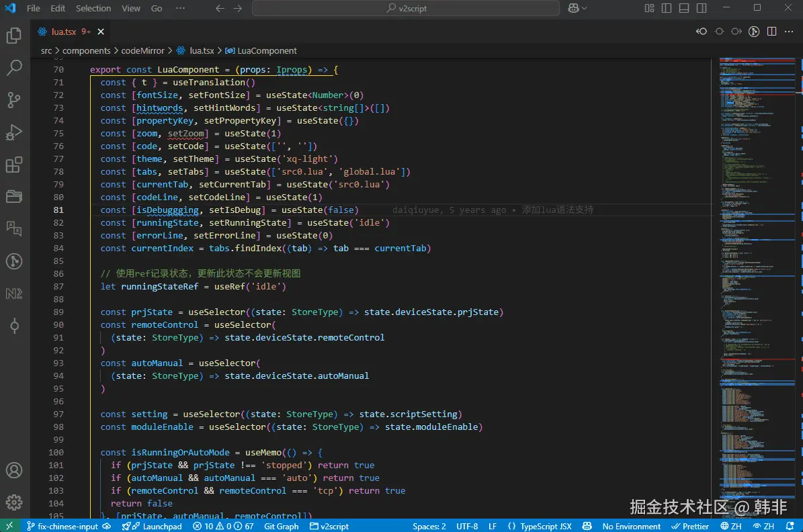Toggle the bottom panel layout button
803x532 pixels.
click(684, 8)
